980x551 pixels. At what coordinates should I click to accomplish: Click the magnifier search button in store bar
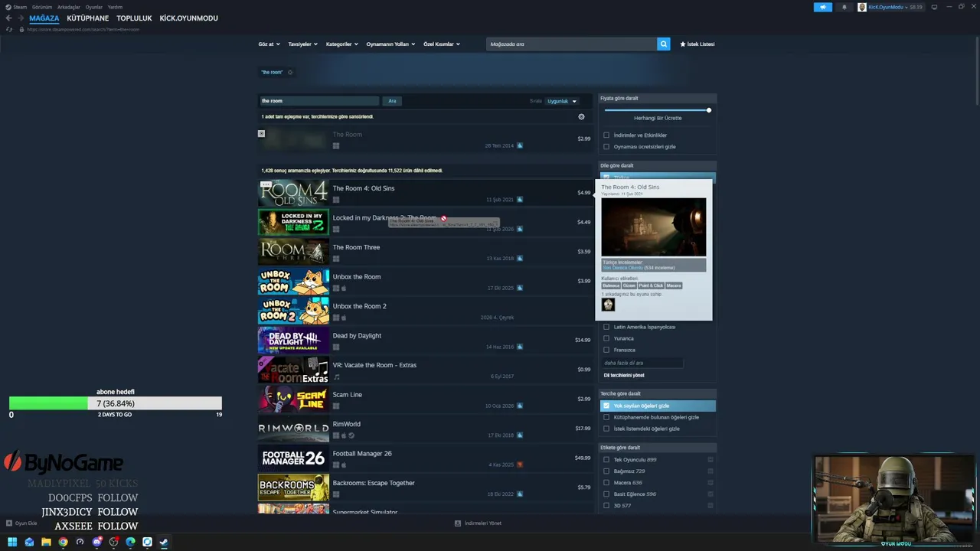pos(664,44)
